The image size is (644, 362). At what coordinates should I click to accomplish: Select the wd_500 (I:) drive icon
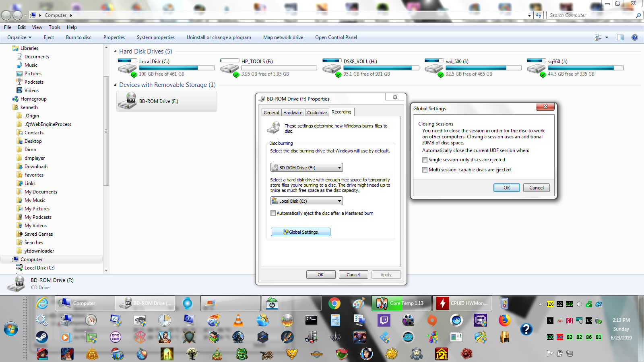coord(434,67)
